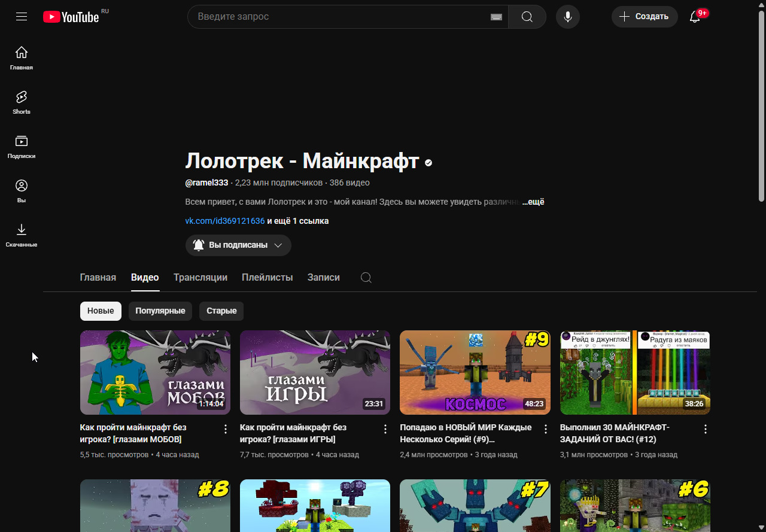Open the #7 warden video thumbnail
This screenshot has width=766, height=532.
[475, 506]
